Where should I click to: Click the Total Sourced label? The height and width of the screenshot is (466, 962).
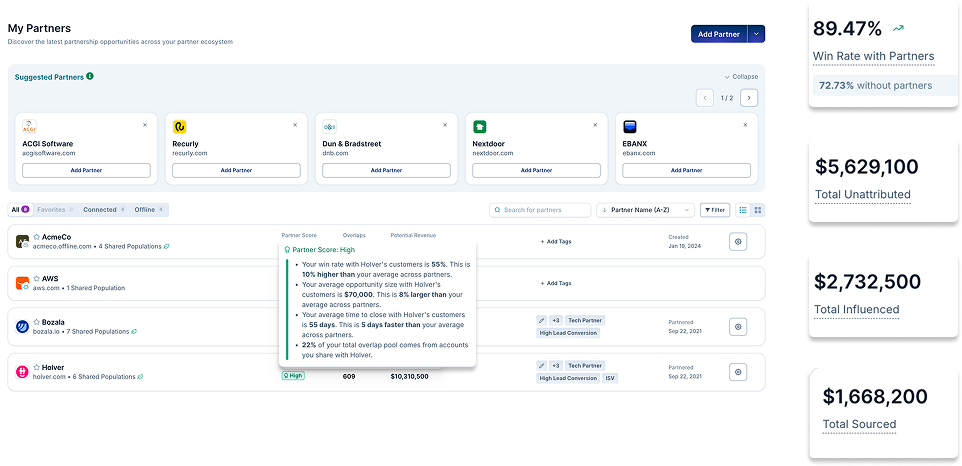coord(859,424)
